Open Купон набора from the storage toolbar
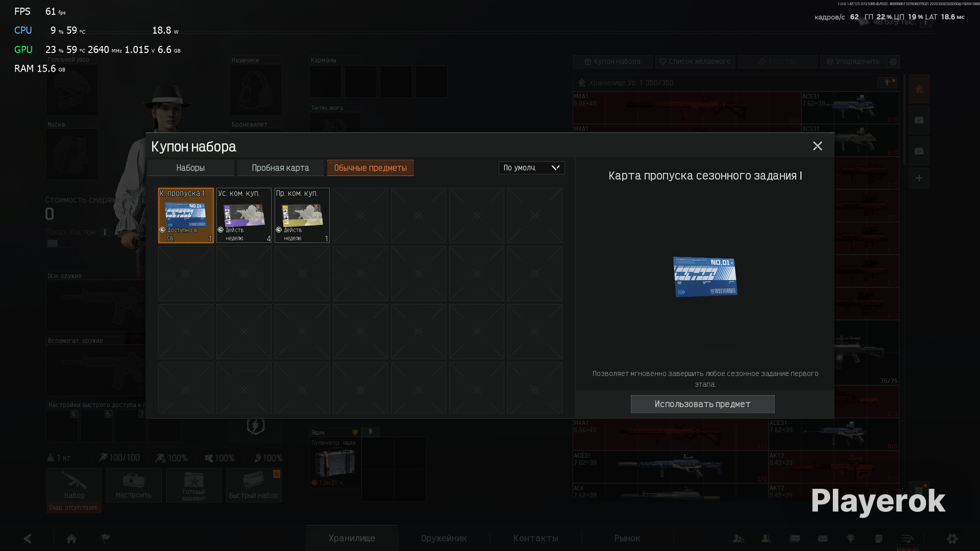 coord(613,62)
